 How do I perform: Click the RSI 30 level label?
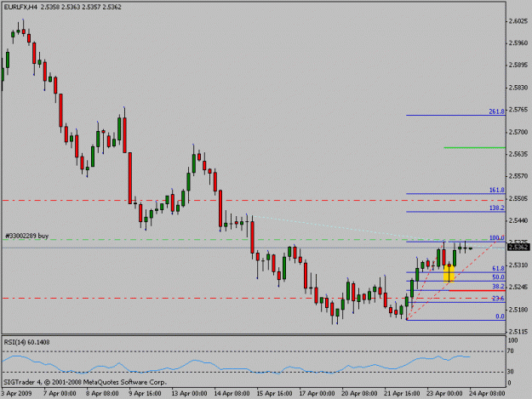tap(510, 372)
